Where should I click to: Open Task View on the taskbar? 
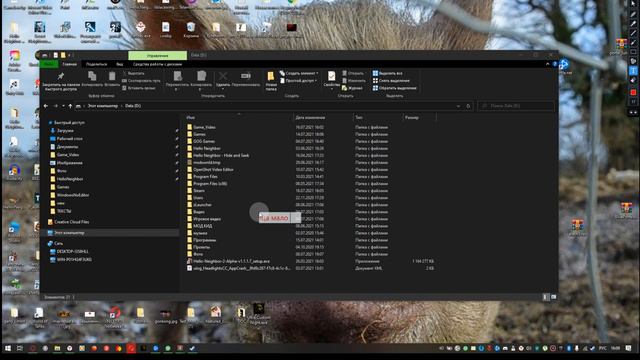(x=20, y=348)
